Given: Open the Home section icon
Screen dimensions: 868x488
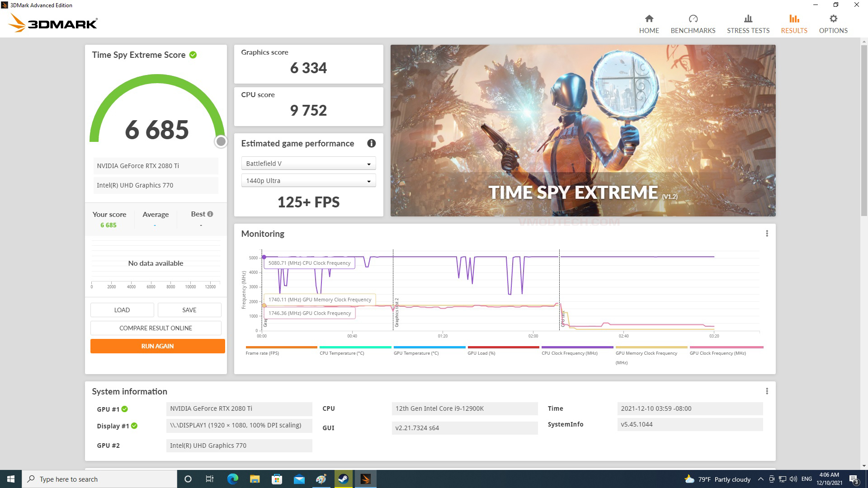Looking at the screenshot, I should point(649,19).
